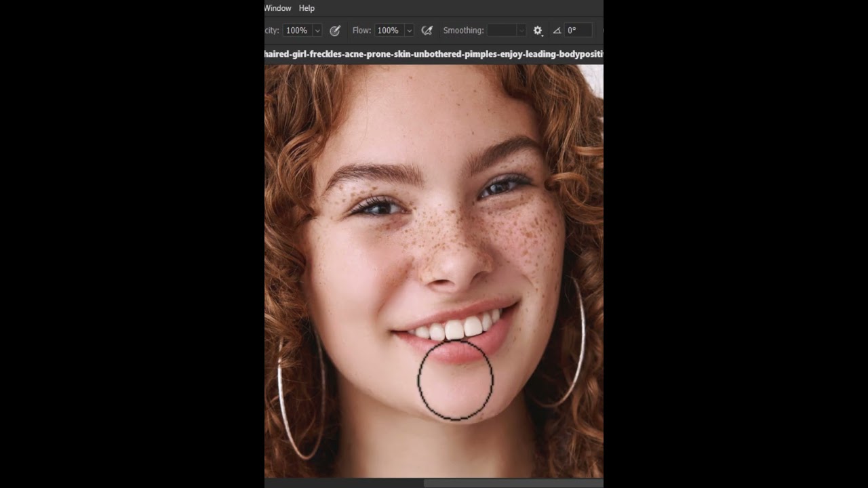Select the document tab with freckles filename
This screenshot has height=488, width=868.
pos(434,54)
